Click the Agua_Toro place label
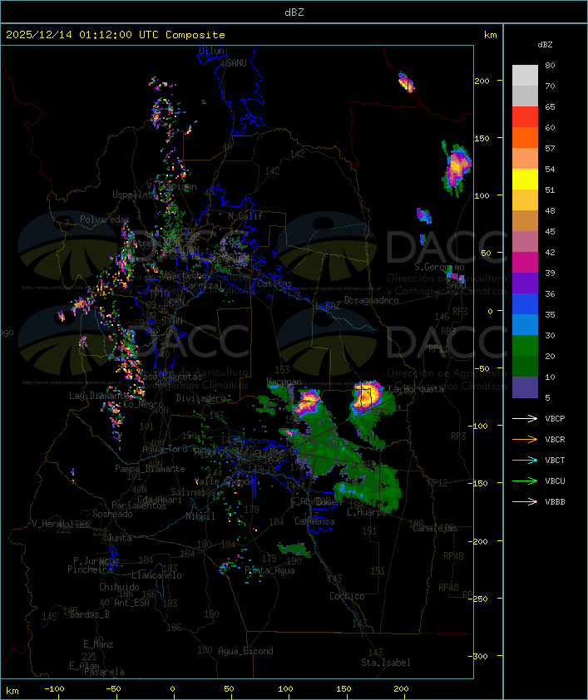This screenshot has height=700, width=588. (x=165, y=450)
